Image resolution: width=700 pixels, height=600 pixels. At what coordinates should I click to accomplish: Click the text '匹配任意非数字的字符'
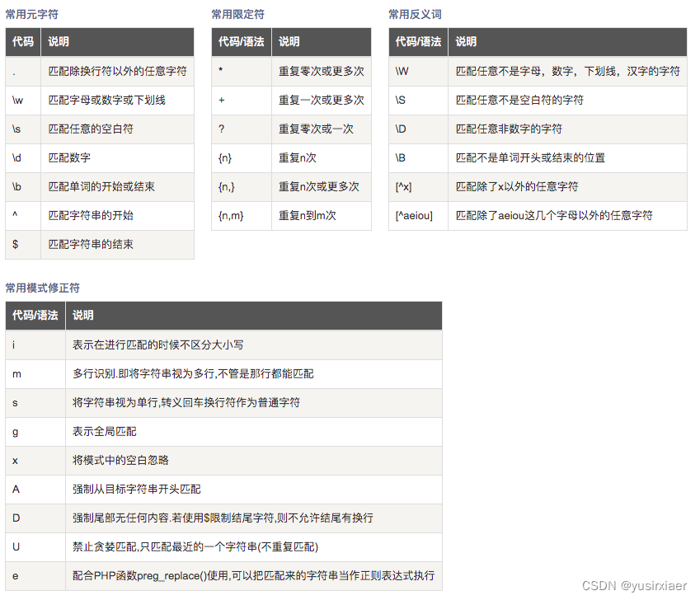pos(509,129)
